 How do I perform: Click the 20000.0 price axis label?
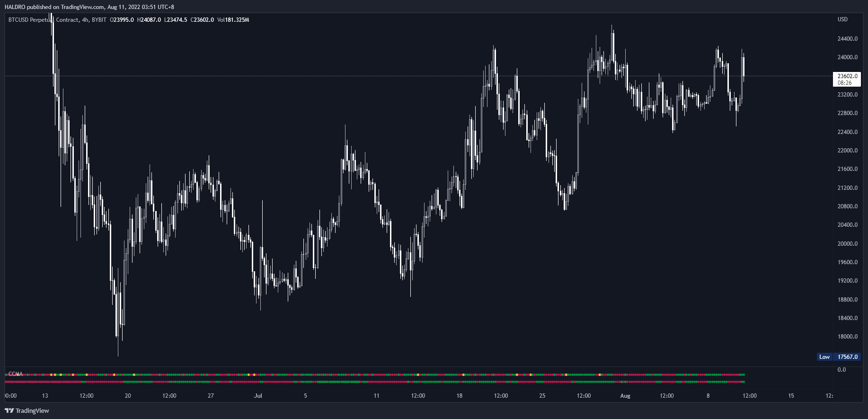click(847, 244)
